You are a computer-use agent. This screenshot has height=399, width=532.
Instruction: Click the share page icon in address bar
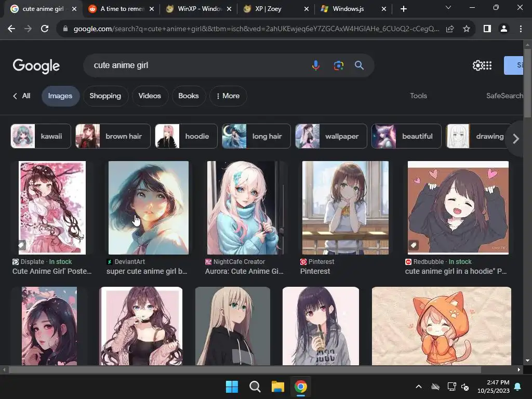[450, 29]
